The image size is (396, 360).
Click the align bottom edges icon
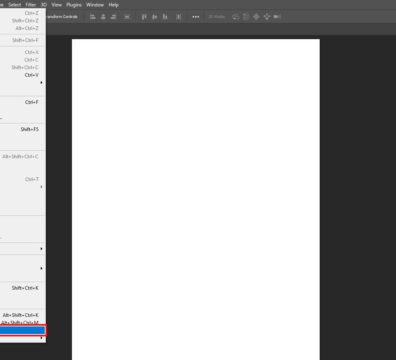165,17
